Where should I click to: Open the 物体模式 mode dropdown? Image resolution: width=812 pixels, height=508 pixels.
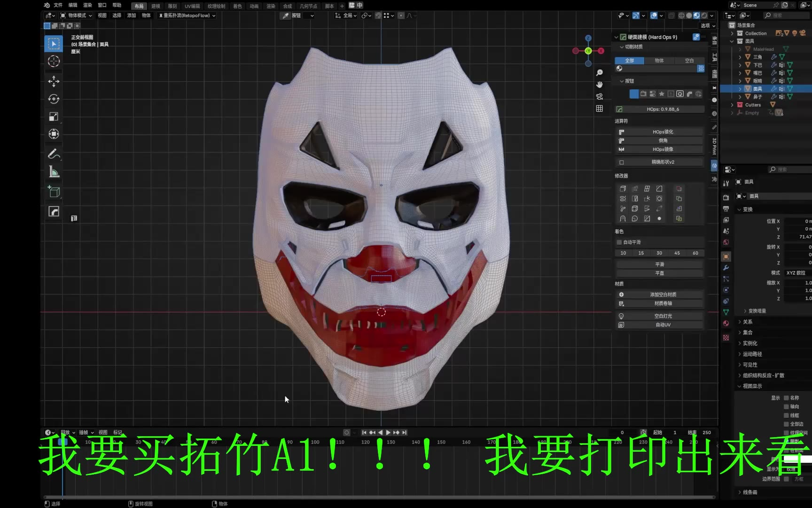(x=76, y=16)
